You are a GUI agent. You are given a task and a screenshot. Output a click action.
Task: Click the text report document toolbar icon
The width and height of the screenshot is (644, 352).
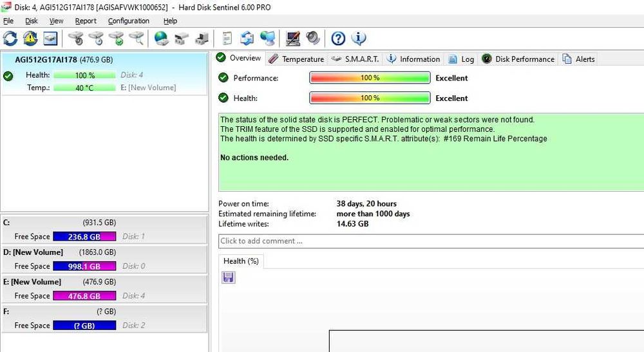point(227,39)
